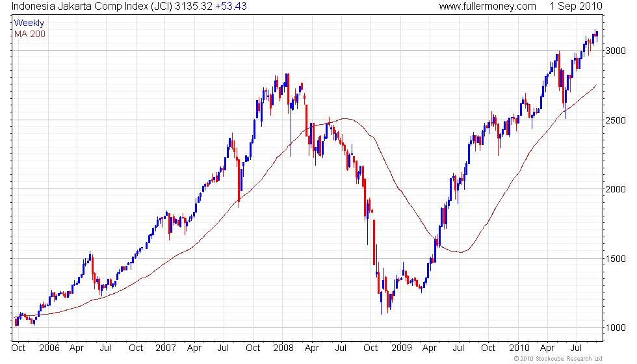637x364 pixels.
Task: Click the 1500 y-axis label
Action: pos(616,259)
